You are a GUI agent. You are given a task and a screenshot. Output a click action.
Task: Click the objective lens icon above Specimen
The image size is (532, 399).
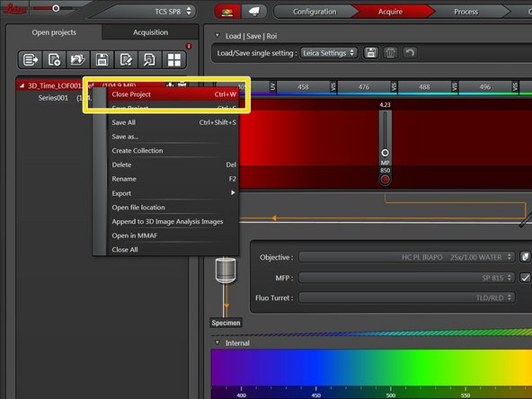[x=226, y=270]
